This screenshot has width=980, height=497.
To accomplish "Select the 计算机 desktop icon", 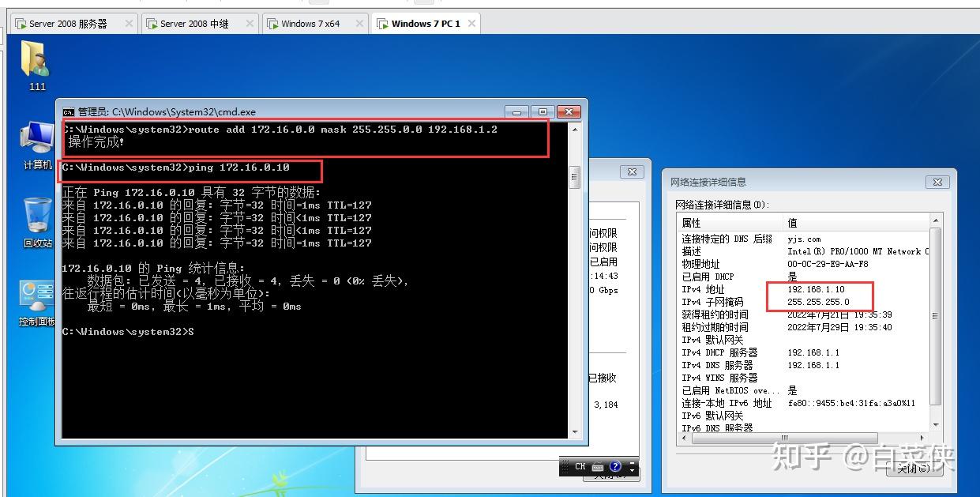I will point(36,142).
